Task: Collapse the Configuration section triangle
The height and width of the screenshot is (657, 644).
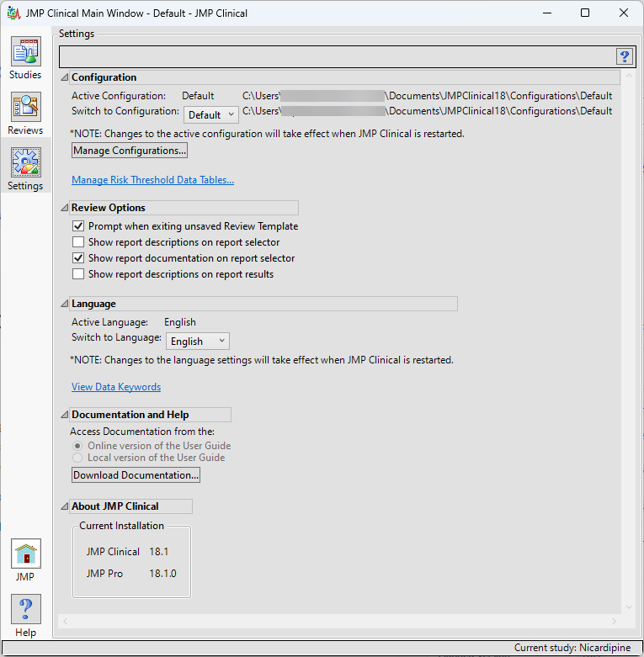Action: coord(64,77)
